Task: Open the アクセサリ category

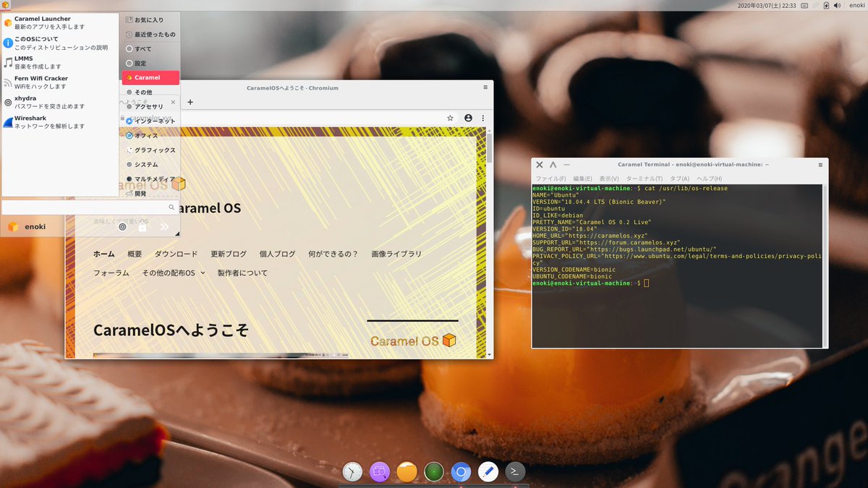Action: click(x=150, y=106)
